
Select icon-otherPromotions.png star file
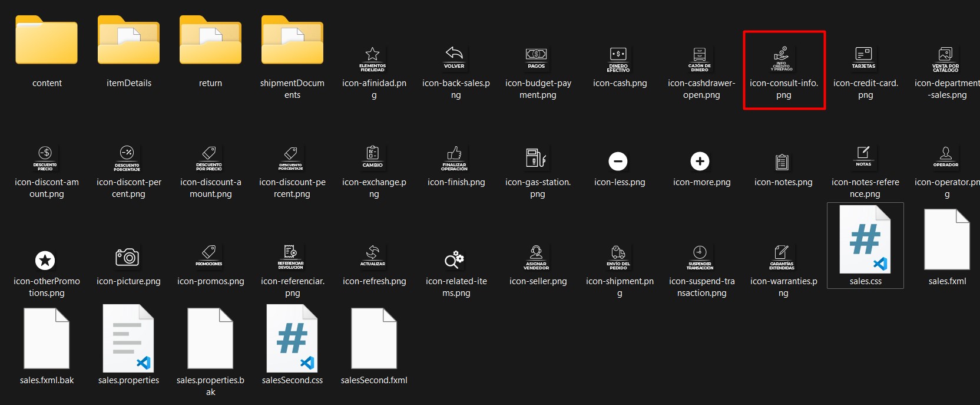click(x=45, y=260)
